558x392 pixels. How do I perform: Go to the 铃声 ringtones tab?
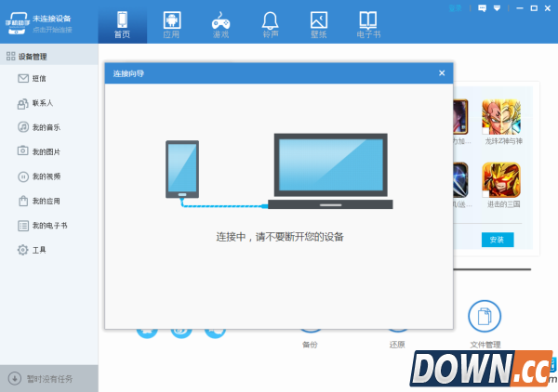270,24
